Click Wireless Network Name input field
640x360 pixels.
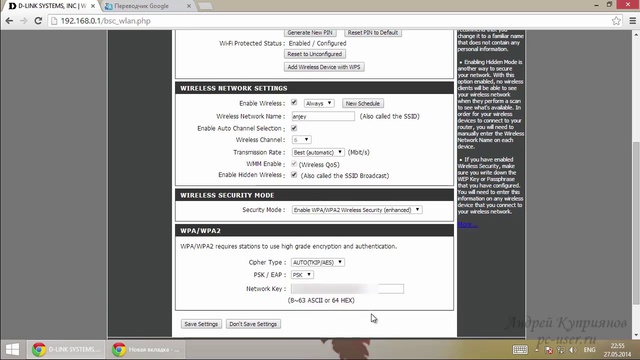tap(323, 116)
